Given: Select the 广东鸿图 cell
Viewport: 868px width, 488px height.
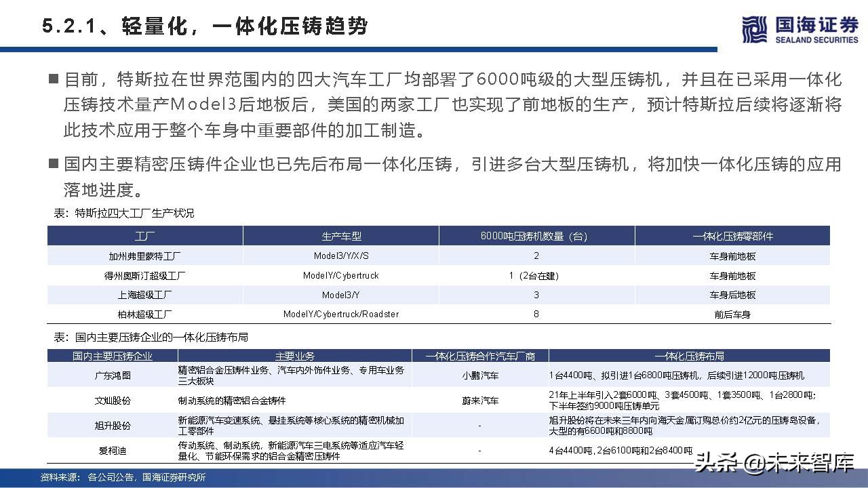Looking at the screenshot, I should click(x=113, y=375).
